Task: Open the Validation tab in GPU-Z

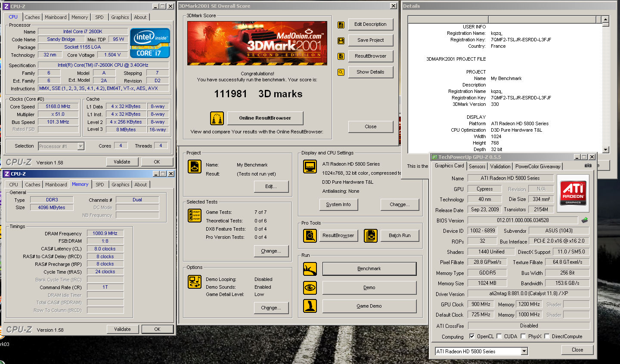Action: click(500, 167)
